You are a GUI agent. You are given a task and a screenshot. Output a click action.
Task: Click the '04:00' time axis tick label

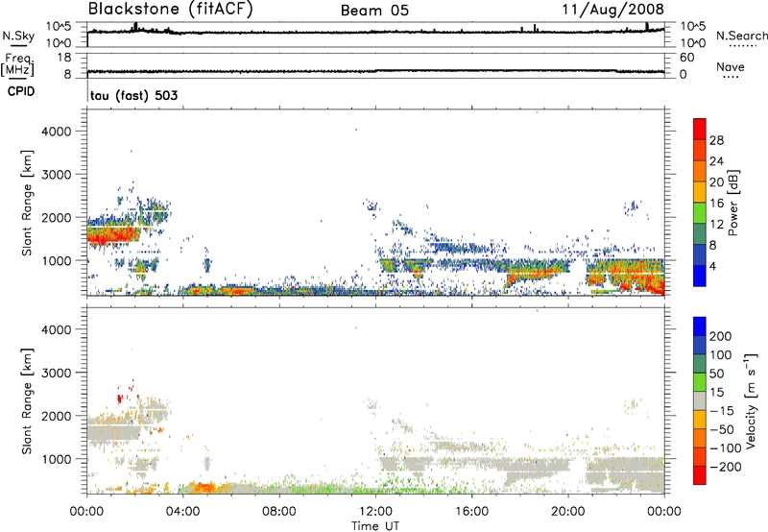(x=183, y=512)
